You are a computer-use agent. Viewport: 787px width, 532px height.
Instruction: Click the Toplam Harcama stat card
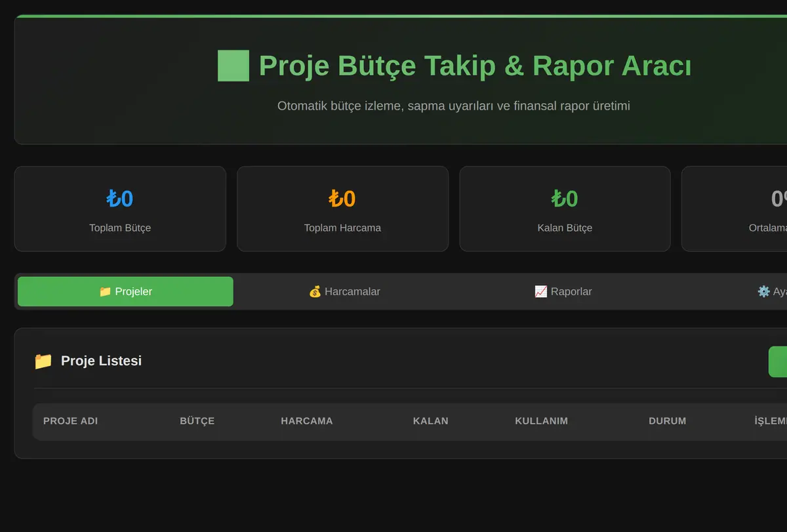(x=342, y=209)
